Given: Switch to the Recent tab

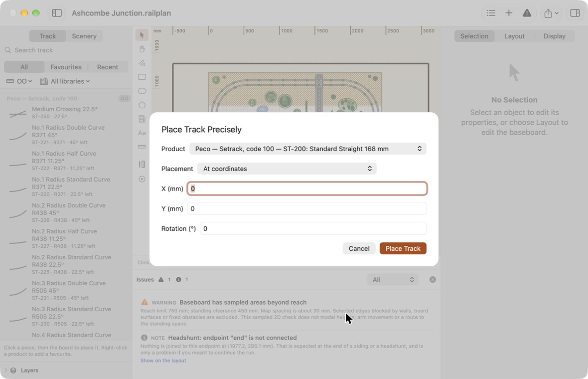Looking at the screenshot, I should (108, 67).
